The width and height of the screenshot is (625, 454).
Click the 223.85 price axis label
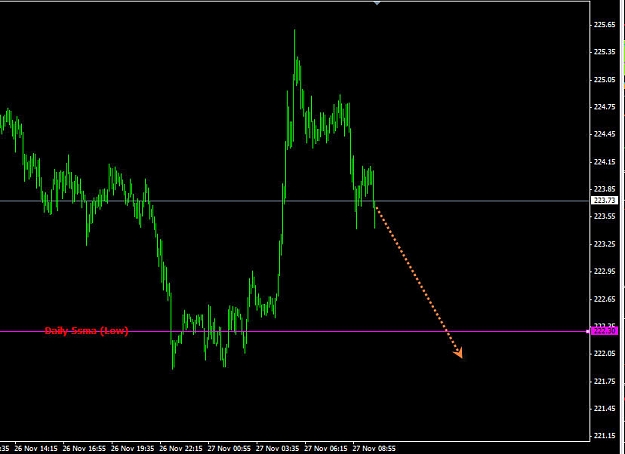[604, 189]
